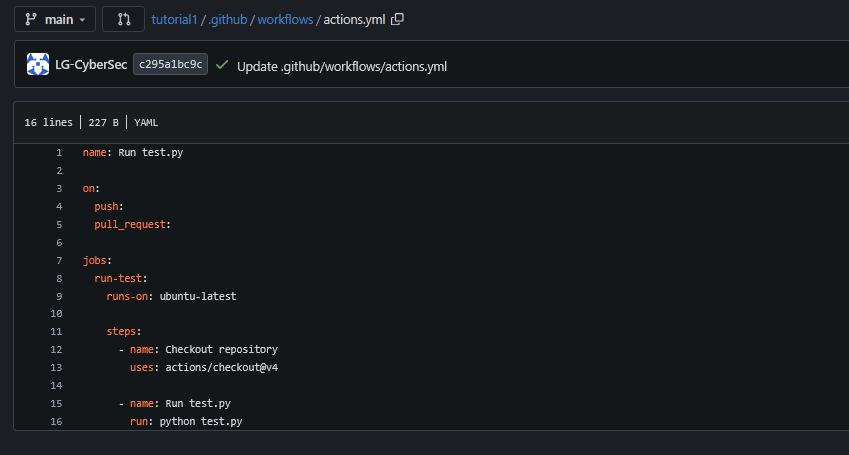The width and height of the screenshot is (849, 455).
Task: Navigate to the workflows folder breadcrumb
Action: (285, 19)
